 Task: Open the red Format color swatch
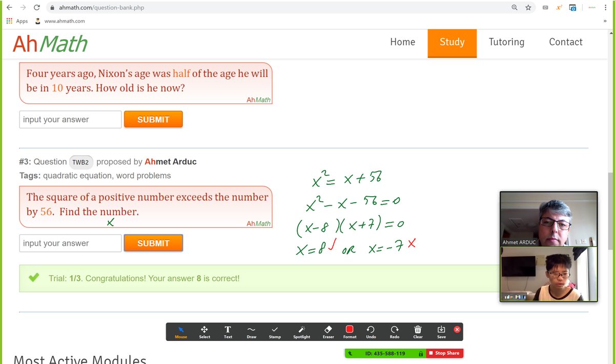(x=350, y=329)
